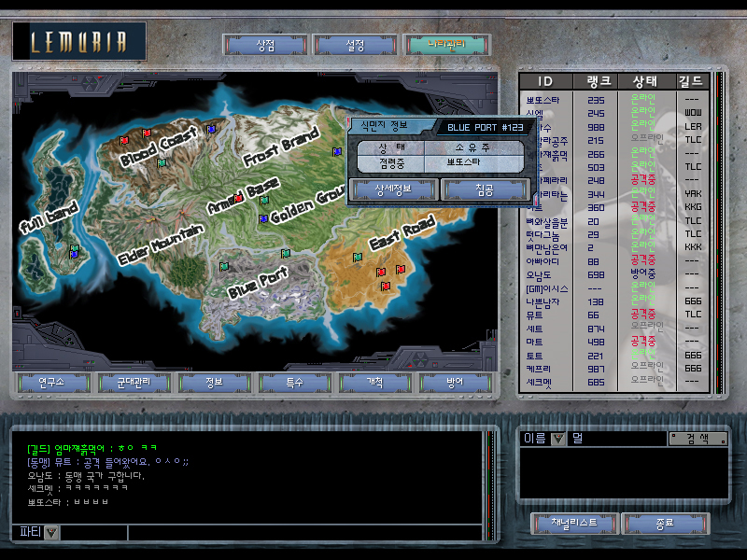Select the rightmost red flag in East Road
The image size is (747, 560).
point(401,269)
